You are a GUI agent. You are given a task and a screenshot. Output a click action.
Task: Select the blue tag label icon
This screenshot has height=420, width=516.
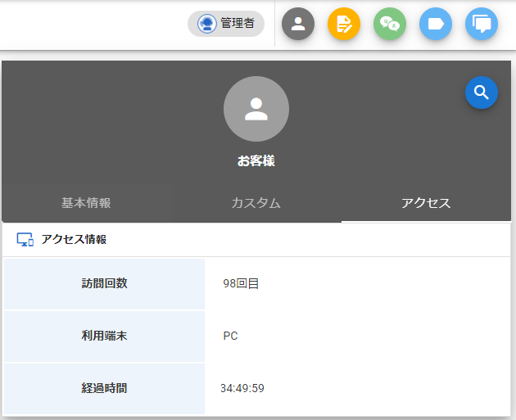436,24
